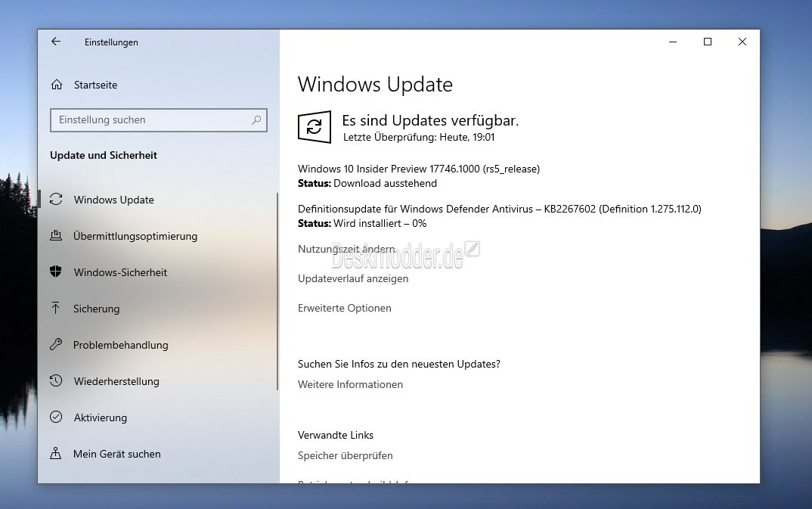Focus the Einstellung suchen search field
The height and width of the screenshot is (509, 812).
tap(159, 120)
